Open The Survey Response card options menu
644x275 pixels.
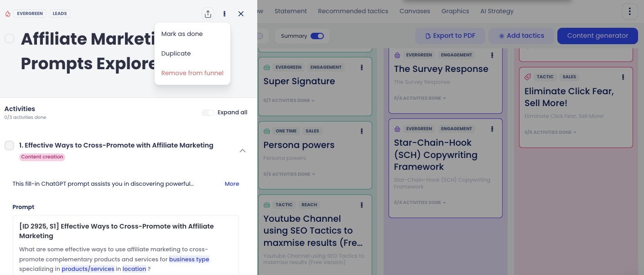492,55
